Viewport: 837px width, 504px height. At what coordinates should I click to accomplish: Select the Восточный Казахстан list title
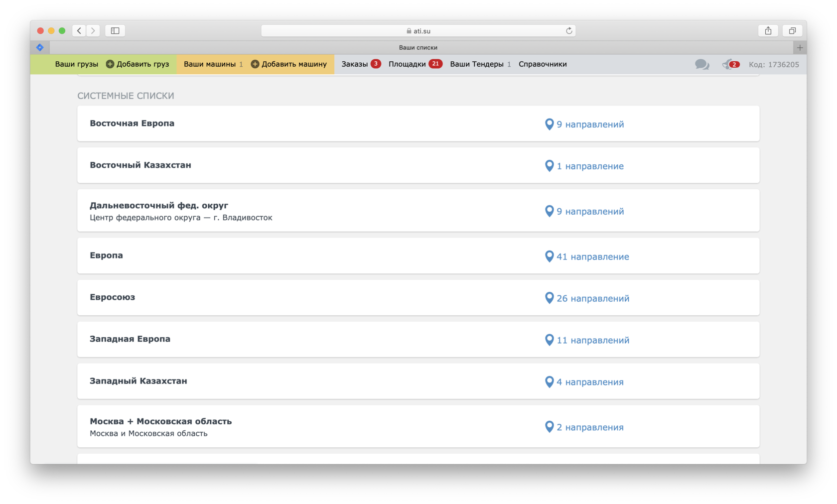click(x=140, y=165)
